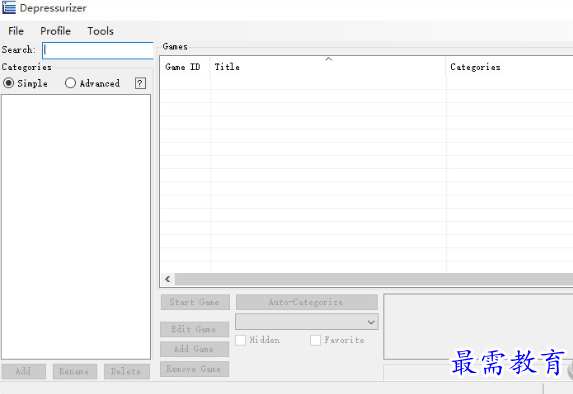Open the auto-categorize type dropdown

(307, 322)
